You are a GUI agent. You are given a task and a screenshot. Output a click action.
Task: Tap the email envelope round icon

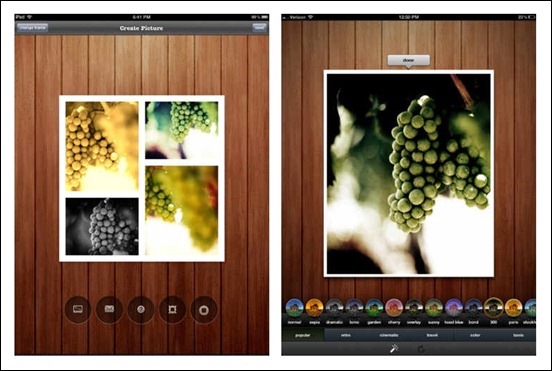coord(109,309)
